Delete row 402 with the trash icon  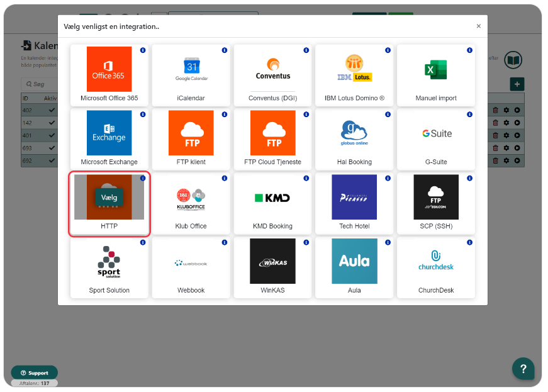click(495, 110)
